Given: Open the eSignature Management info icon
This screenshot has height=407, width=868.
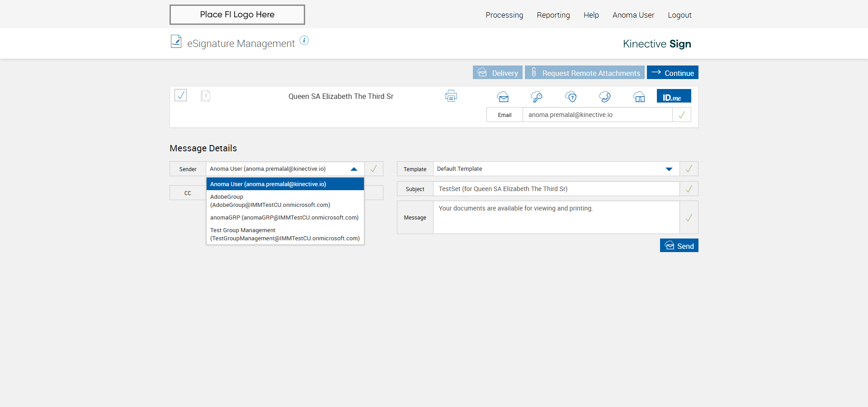Looking at the screenshot, I should pyautogui.click(x=304, y=41).
